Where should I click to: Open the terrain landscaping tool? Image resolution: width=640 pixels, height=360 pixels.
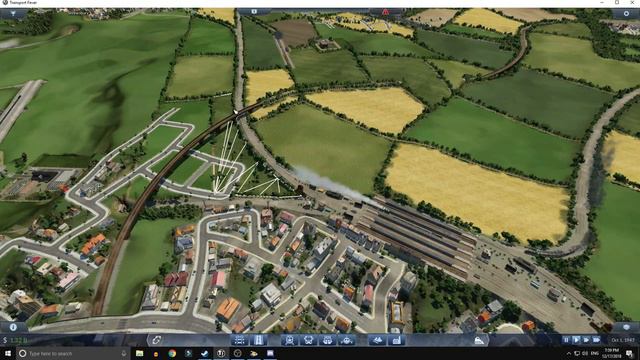(378, 340)
